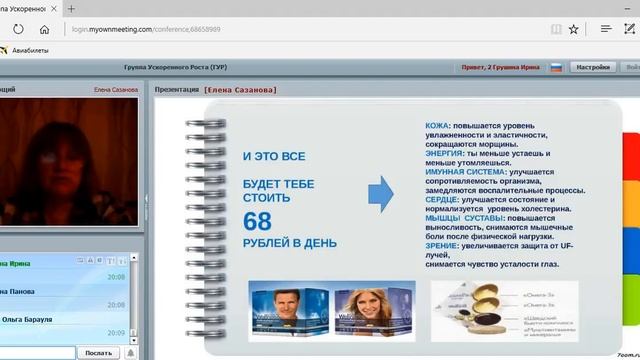Click the ИМУННАЯ СИСТЕМА heading
The image size is (640, 360).
pos(465,172)
